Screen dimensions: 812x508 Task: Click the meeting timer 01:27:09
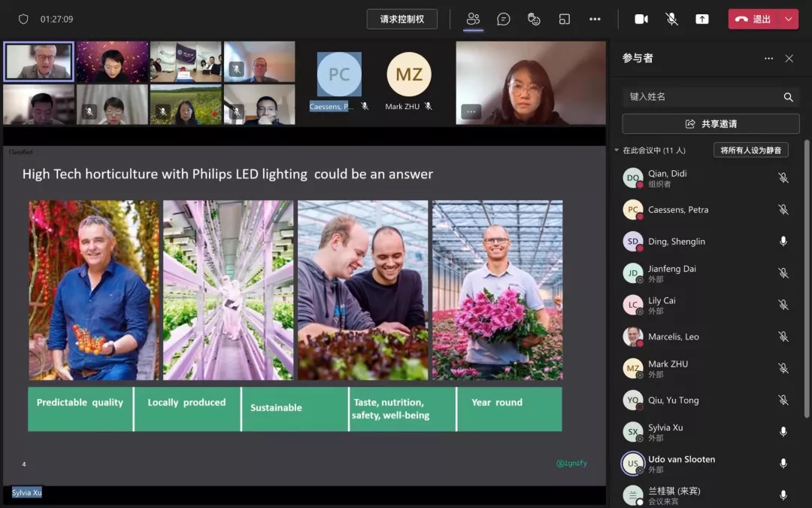[x=57, y=19]
